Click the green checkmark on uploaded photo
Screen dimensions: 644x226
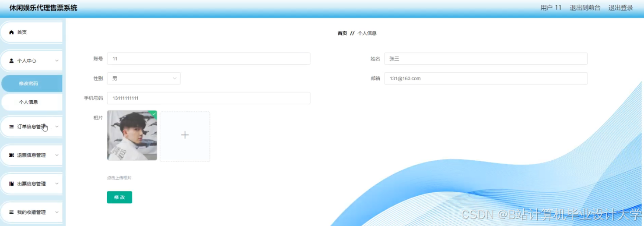[154, 113]
